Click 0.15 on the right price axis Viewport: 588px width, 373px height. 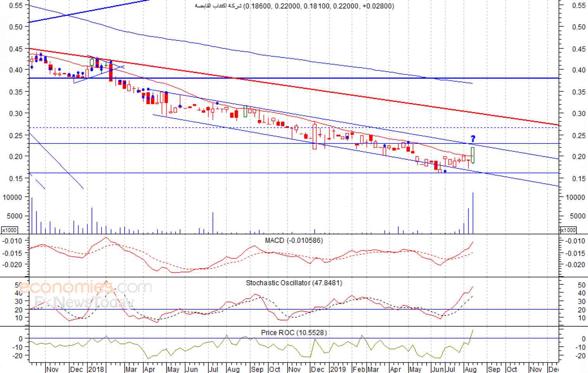pyautogui.click(x=579, y=179)
